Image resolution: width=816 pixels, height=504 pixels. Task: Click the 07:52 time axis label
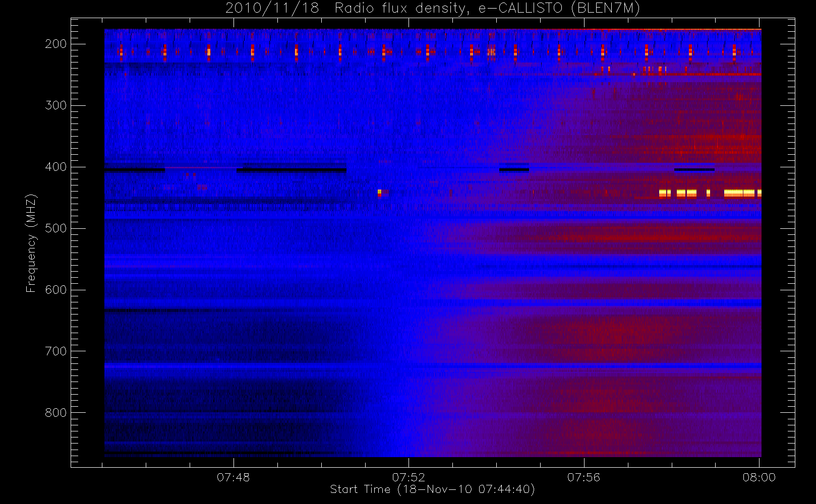tap(409, 477)
